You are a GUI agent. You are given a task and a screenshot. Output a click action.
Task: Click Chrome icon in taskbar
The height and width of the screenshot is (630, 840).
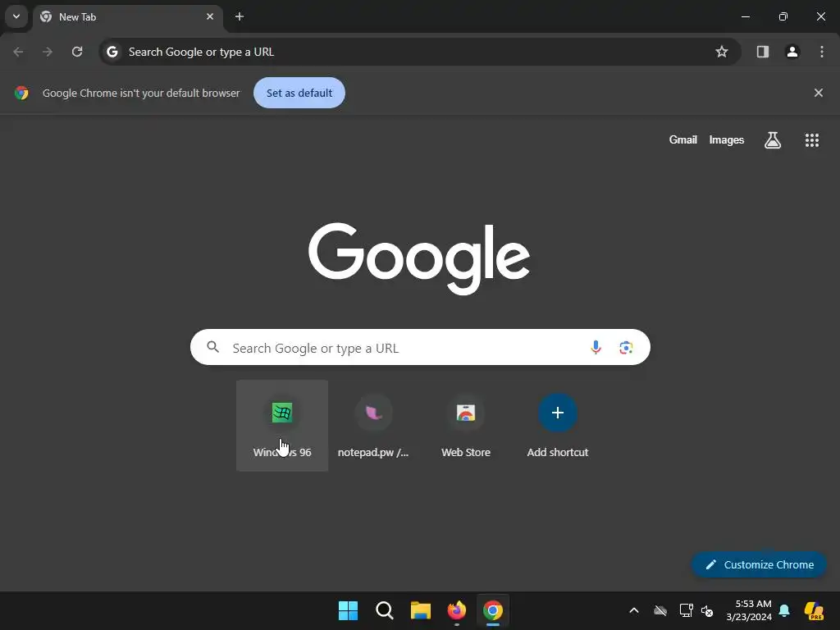click(493, 610)
